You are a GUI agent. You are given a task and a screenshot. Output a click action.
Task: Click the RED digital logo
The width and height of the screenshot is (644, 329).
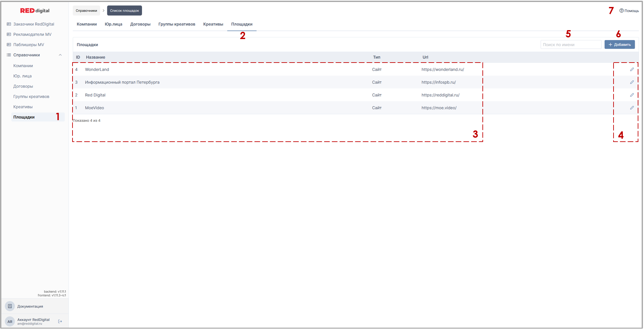35,11
